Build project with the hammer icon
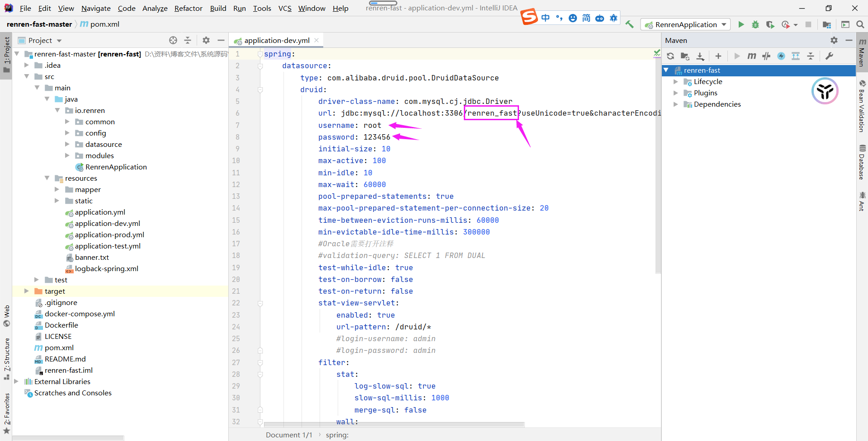 point(629,24)
